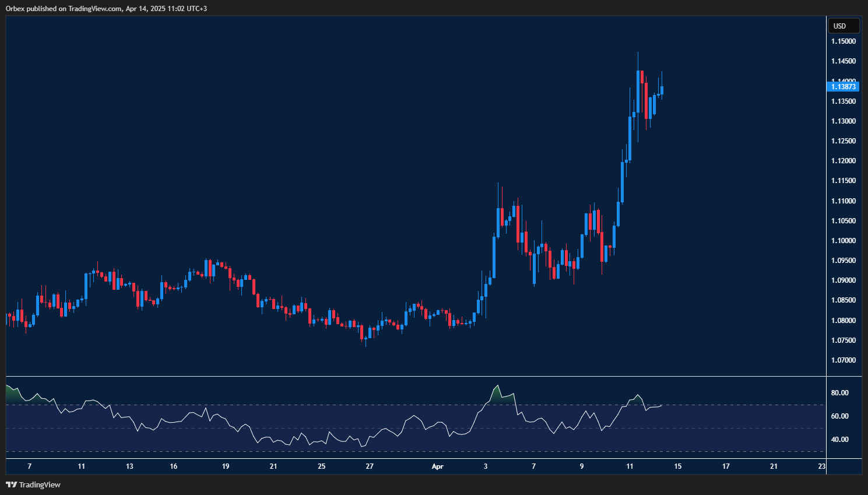Click the RSI 60.00 scale label
The image size is (868, 495).
pyautogui.click(x=839, y=416)
